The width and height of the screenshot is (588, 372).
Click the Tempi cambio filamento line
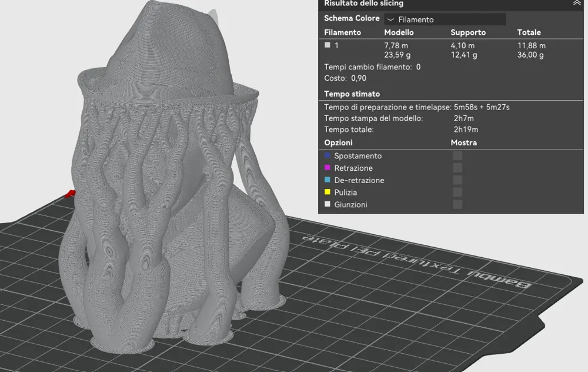coord(372,67)
